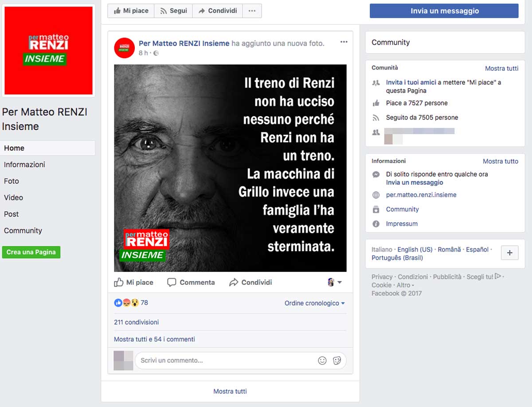Open the 78 reactions count

pos(144,303)
